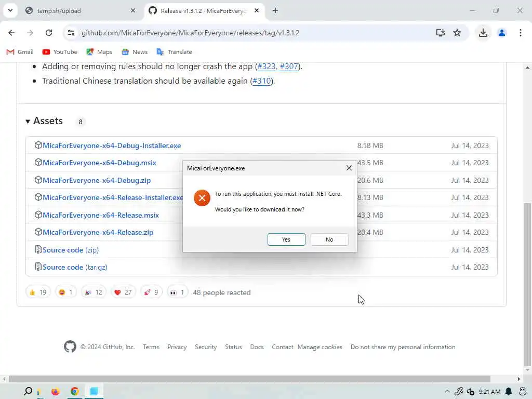Download MicaForEveryone-x64-Release-Installer.exe

pyautogui.click(x=113, y=197)
